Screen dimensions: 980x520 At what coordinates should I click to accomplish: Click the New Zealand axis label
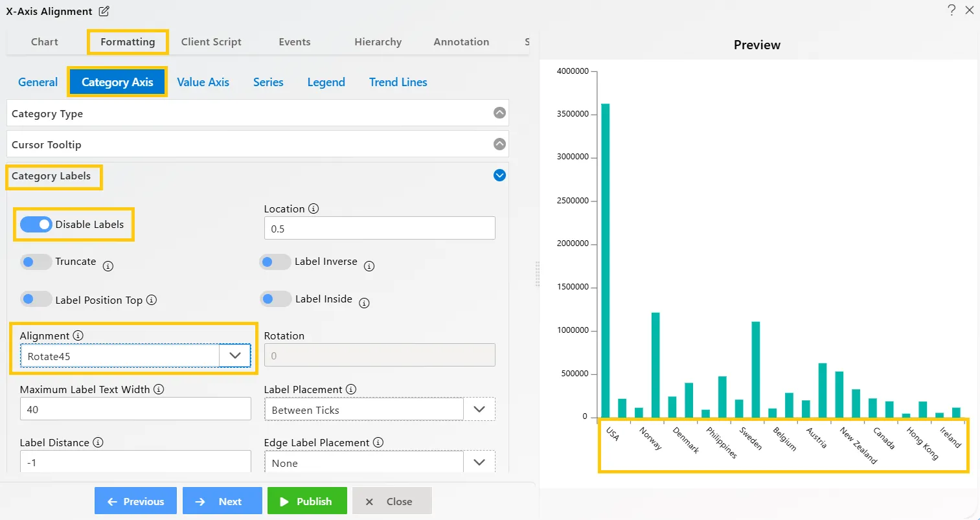pyautogui.click(x=858, y=445)
